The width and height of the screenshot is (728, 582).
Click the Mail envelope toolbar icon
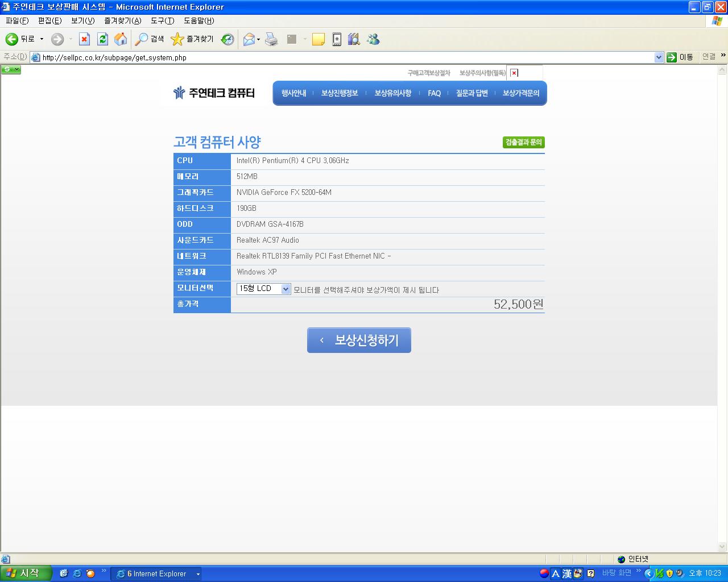[249, 39]
